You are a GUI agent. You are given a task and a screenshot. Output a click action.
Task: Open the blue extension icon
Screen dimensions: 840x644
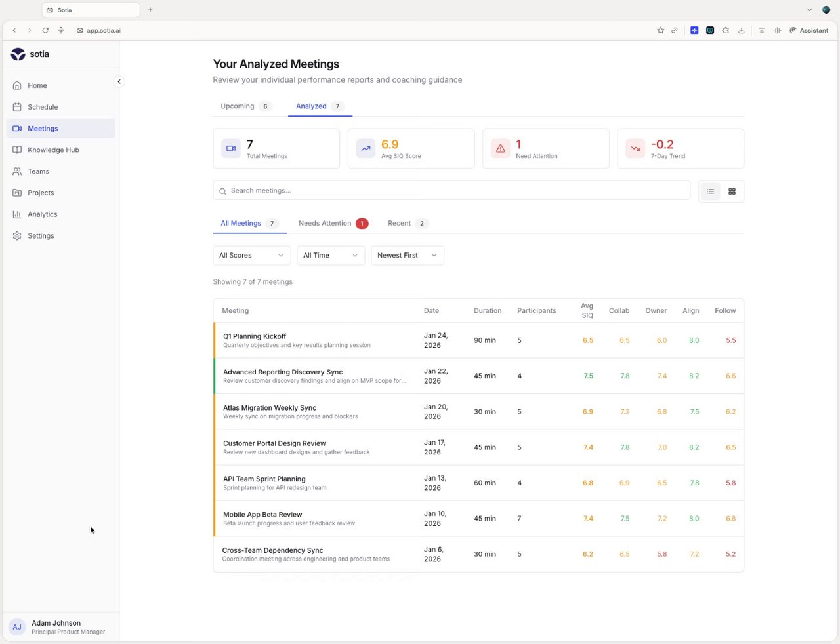click(x=694, y=30)
